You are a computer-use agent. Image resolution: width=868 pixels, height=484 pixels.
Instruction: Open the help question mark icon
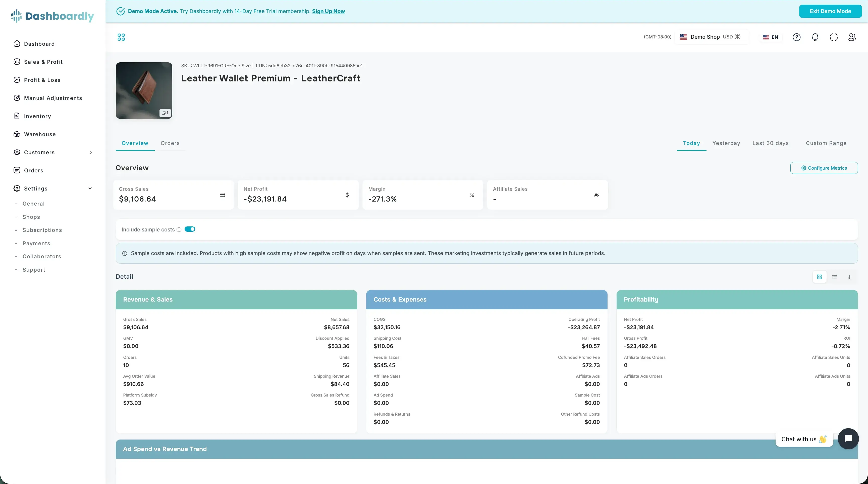(x=796, y=37)
